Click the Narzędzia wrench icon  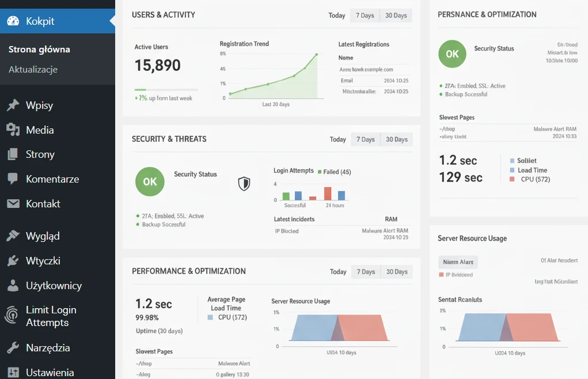[13, 348]
